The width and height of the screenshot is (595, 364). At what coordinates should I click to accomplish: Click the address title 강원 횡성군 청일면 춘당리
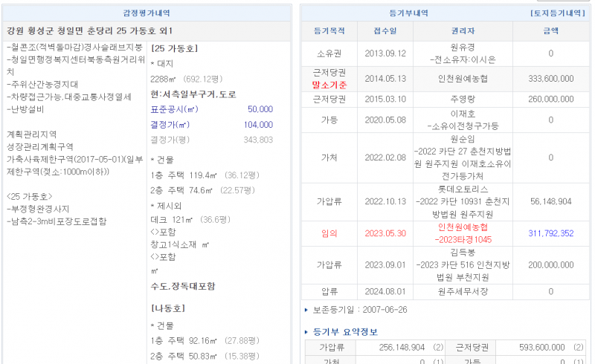[x=89, y=31]
